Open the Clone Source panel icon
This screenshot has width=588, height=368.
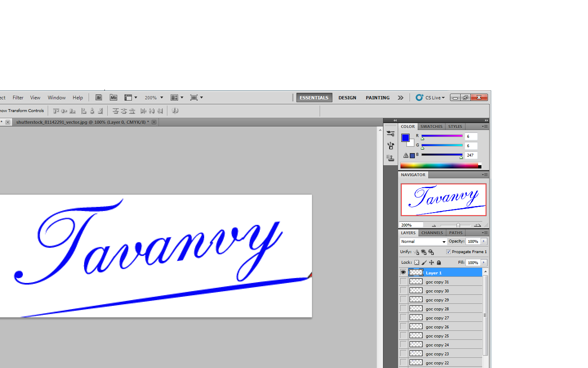391,158
